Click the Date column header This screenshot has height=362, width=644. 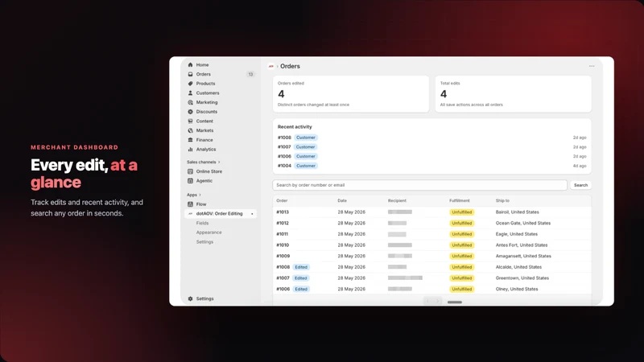[342, 200]
